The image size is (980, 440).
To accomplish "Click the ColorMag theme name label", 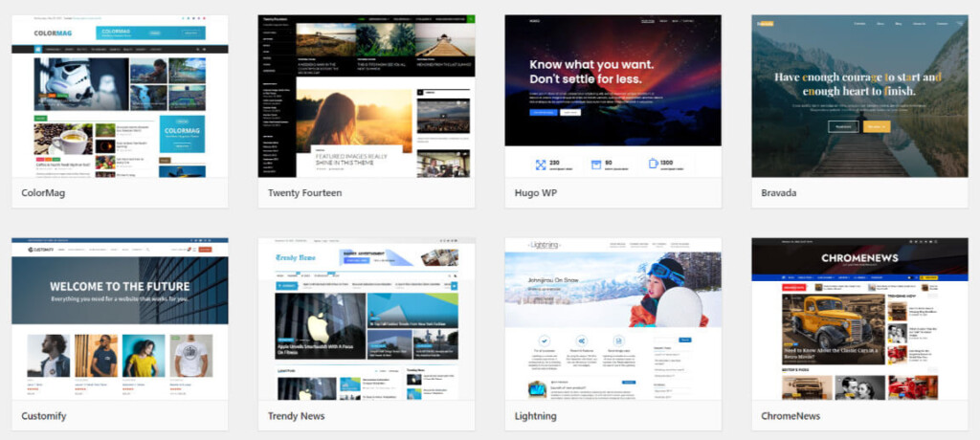I will pyautogui.click(x=44, y=193).
